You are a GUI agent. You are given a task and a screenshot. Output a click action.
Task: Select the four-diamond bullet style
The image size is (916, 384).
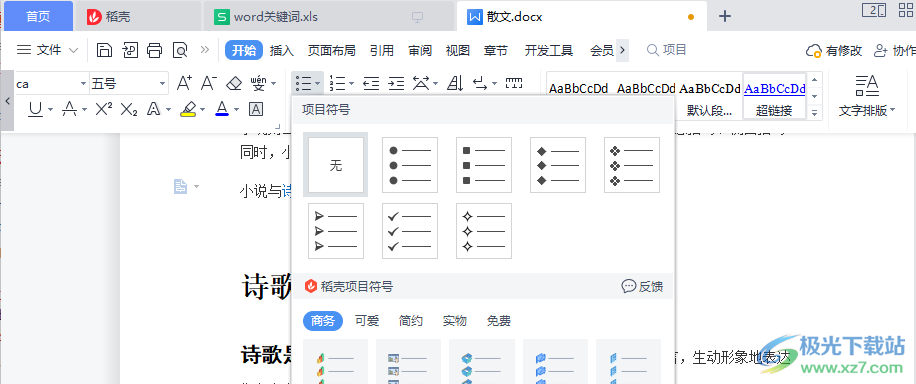(632, 165)
